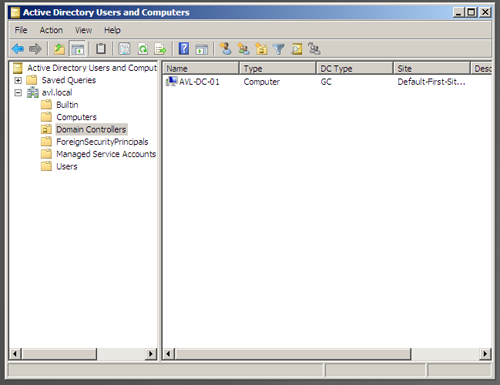Open Properties toolbar icon

pos(124,49)
